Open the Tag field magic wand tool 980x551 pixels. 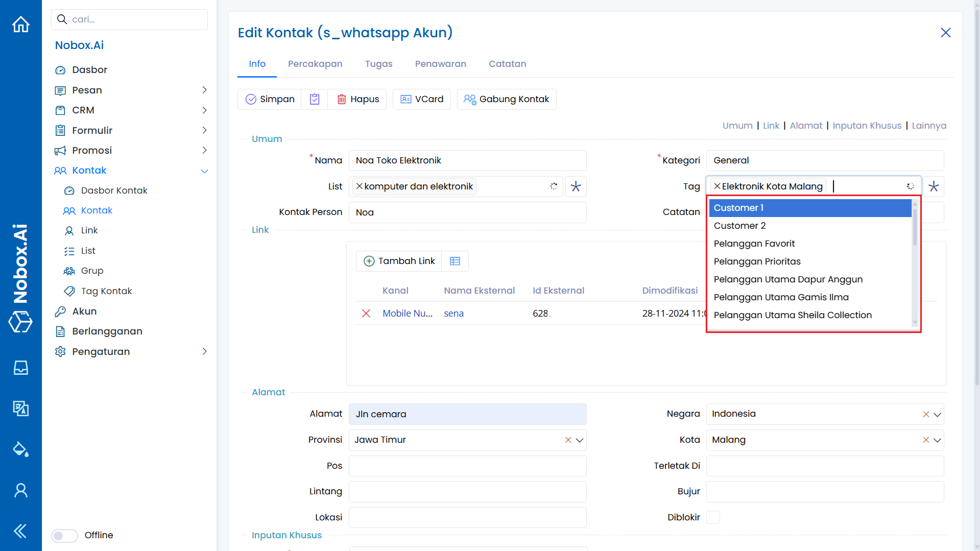(934, 186)
